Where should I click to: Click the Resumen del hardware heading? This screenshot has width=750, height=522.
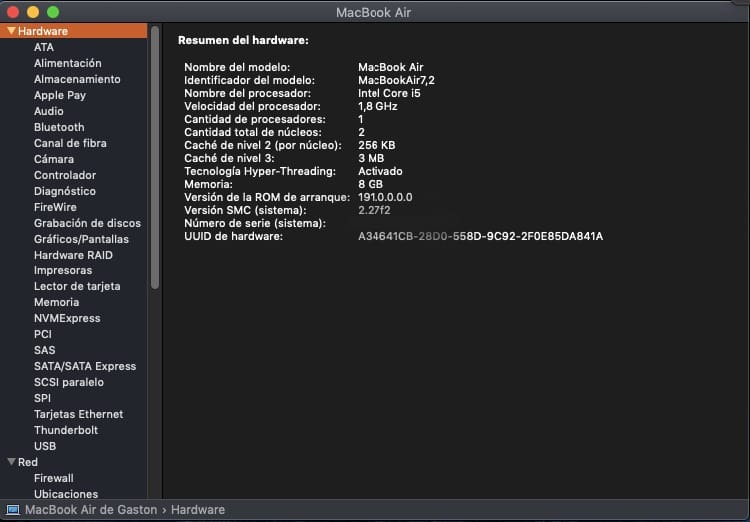(243, 41)
